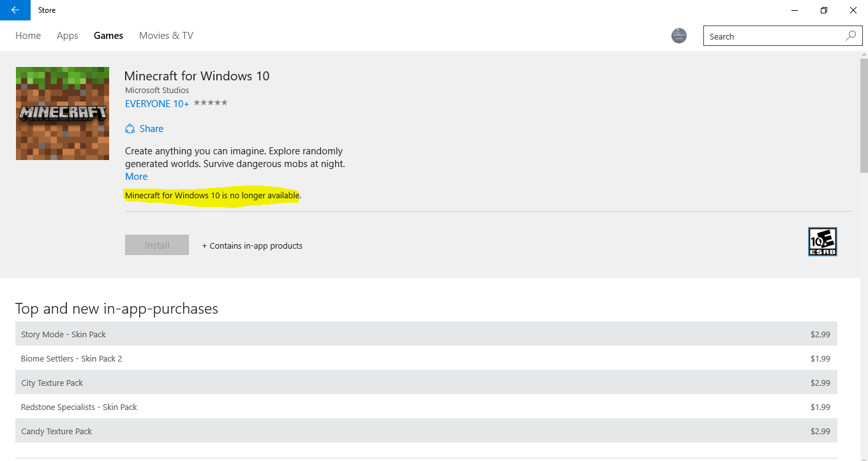This screenshot has width=868, height=461.
Task: Click "Minecraft for Windows 10" title heading
Action: tap(197, 76)
